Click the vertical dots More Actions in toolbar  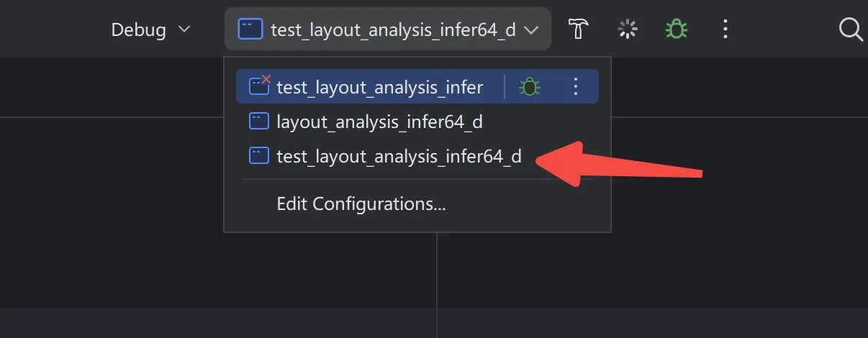click(x=725, y=29)
